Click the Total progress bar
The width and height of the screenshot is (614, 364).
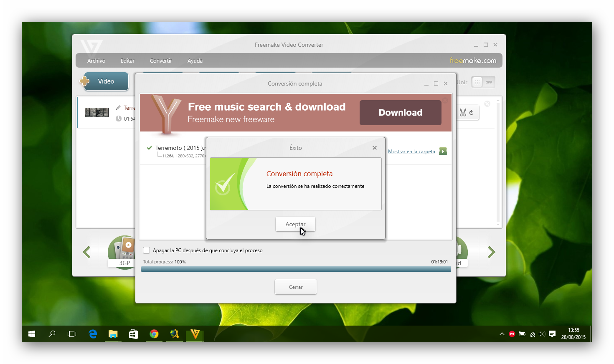point(296,269)
